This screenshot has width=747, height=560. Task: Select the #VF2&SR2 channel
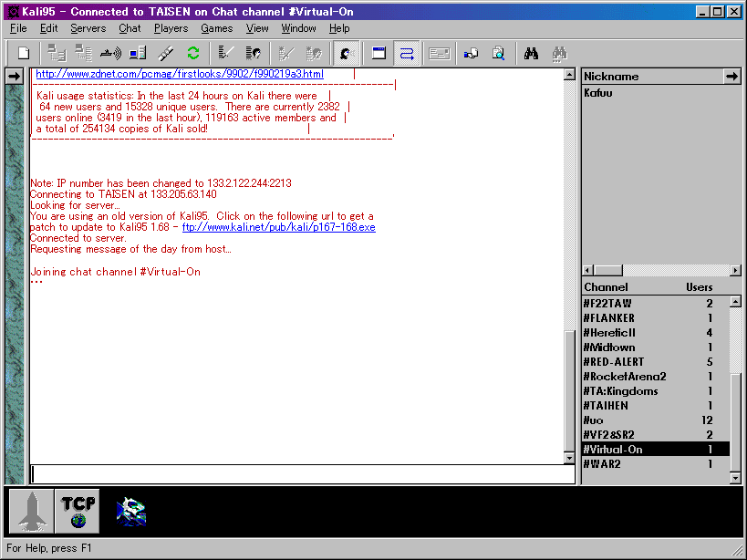(656, 435)
